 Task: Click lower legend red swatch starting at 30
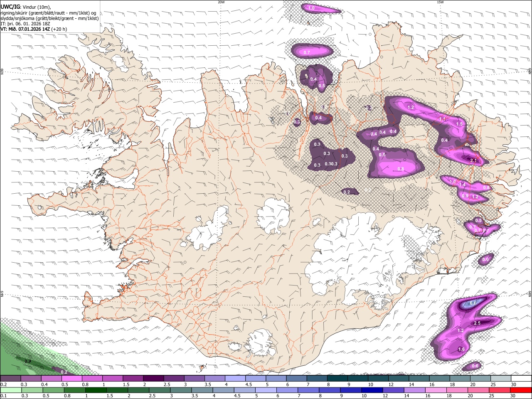[x=521, y=390]
